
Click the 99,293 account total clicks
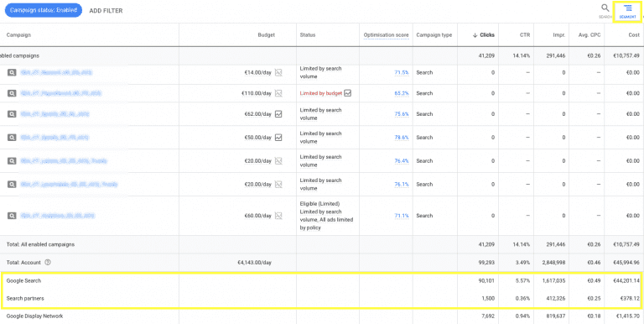coord(486,263)
